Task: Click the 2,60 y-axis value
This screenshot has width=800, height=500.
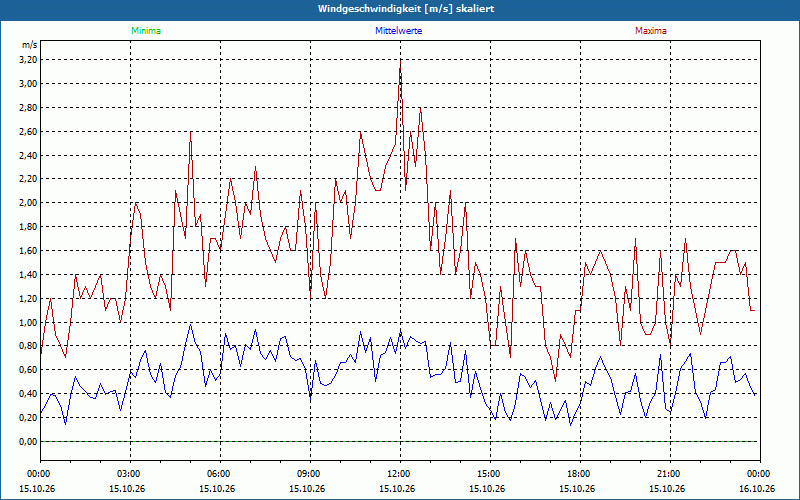Action: pyautogui.click(x=28, y=132)
